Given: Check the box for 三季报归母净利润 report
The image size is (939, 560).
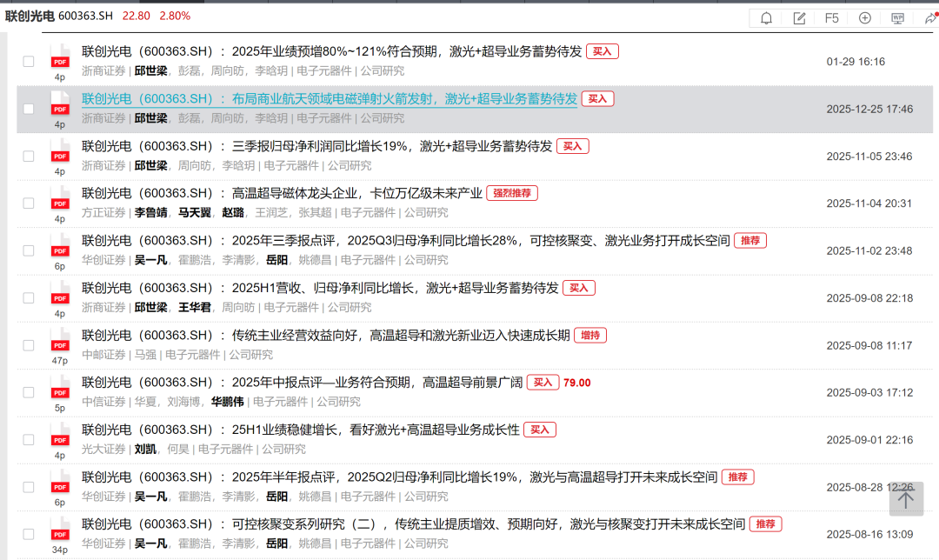Looking at the screenshot, I should (28, 156).
